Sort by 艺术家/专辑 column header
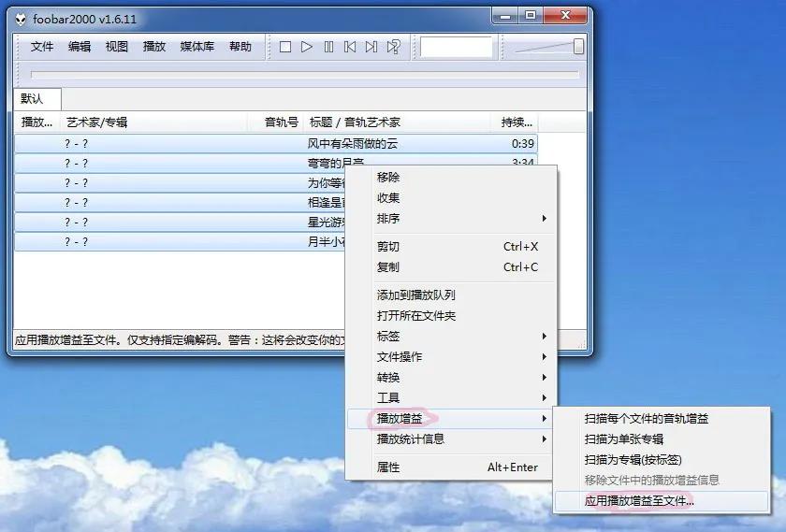 click(x=155, y=122)
